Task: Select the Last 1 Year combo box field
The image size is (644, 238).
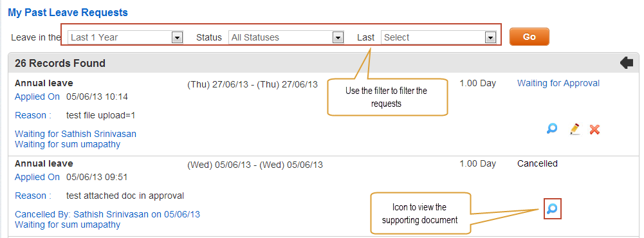Action: pyautogui.click(x=125, y=38)
